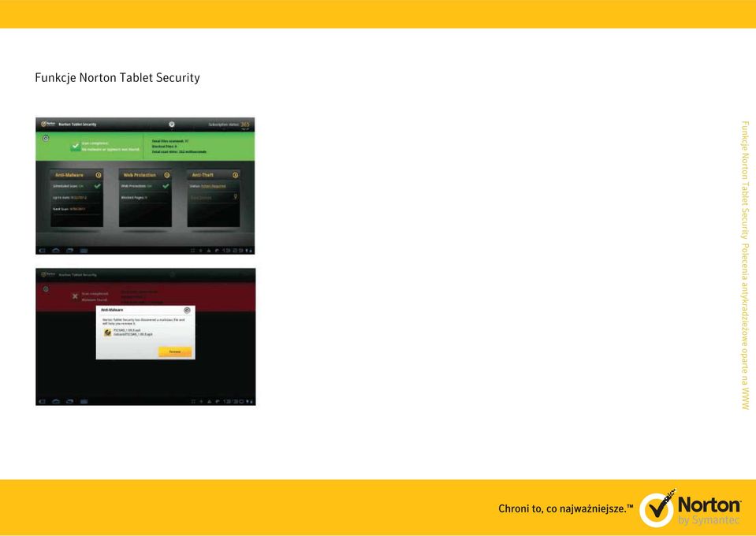Image resolution: width=756 pixels, height=536 pixels.
Task: Click the Norton logo in malware screenshot header
Action: (48, 274)
